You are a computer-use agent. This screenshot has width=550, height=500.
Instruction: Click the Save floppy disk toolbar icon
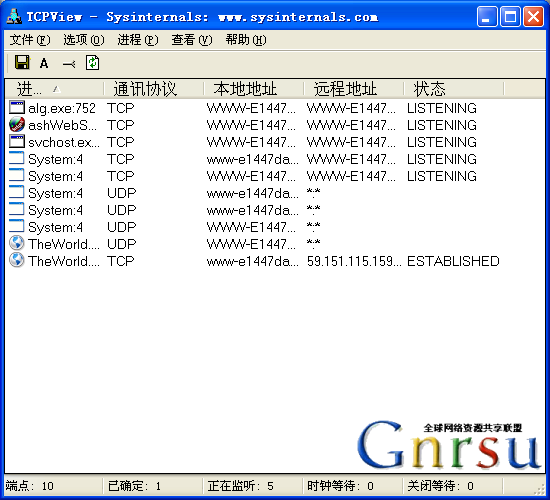[22, 63]
